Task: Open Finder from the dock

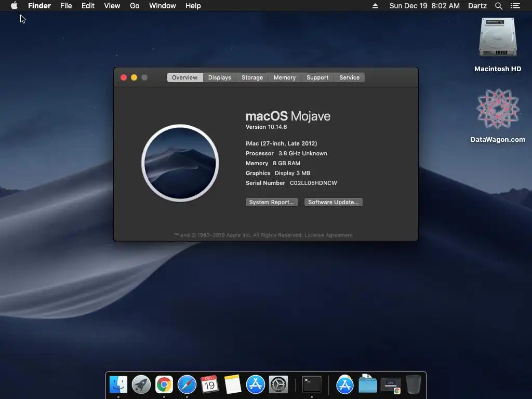Action: (118, 384)
